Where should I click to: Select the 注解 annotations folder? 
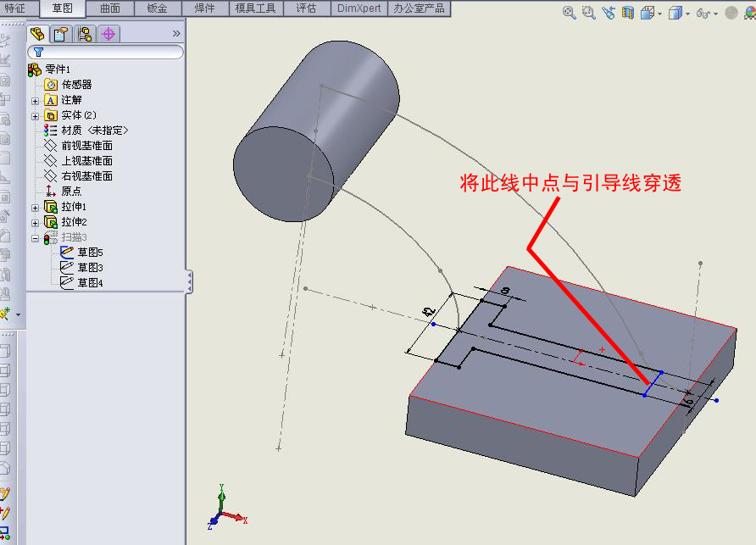point(64,100)
